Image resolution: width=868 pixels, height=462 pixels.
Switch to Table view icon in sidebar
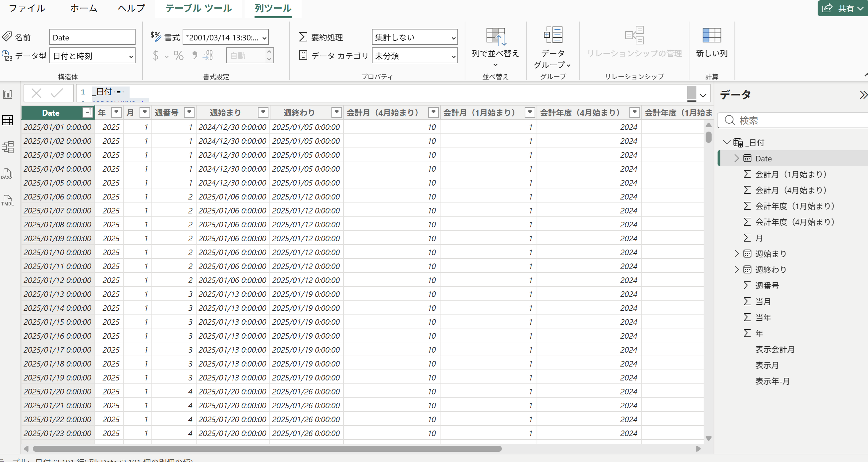click(7, 120)
